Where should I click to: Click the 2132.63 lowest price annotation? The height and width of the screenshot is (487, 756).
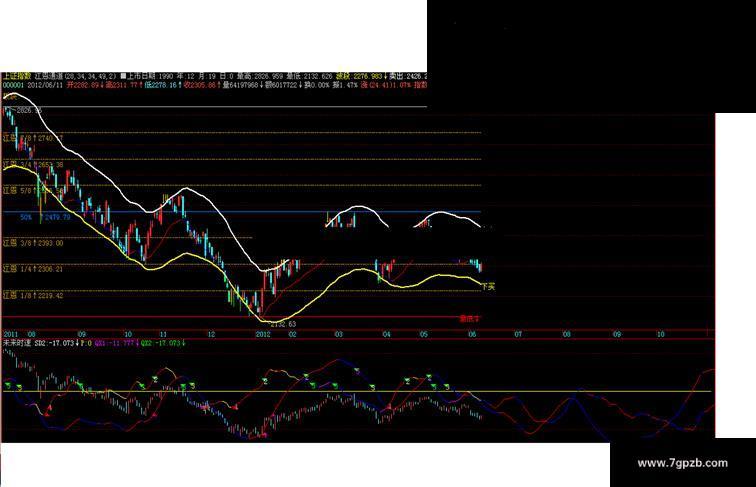click(283, 325)
